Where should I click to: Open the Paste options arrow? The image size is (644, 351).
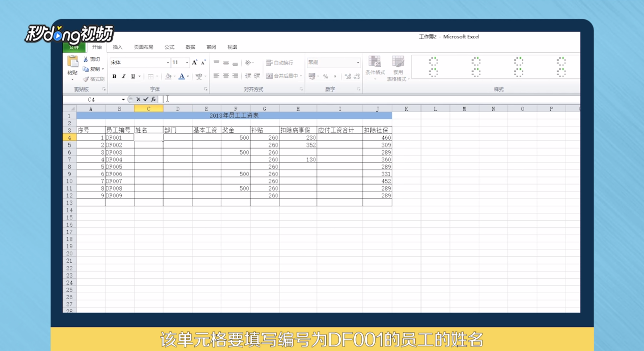72,80
